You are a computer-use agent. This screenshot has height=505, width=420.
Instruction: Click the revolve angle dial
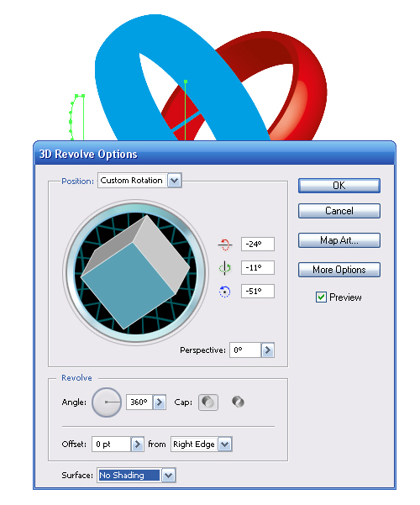pos(107,402)
